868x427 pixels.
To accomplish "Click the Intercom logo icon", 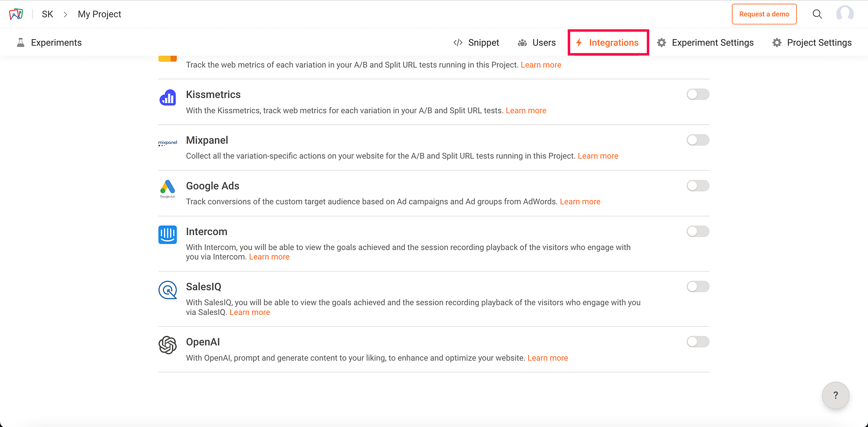I will 168,235.
